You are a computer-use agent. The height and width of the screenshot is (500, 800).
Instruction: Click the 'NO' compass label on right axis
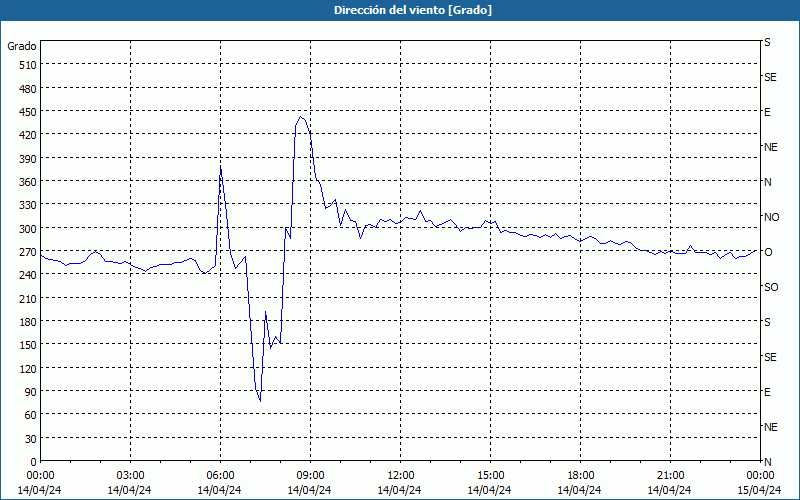pos(771,217)
